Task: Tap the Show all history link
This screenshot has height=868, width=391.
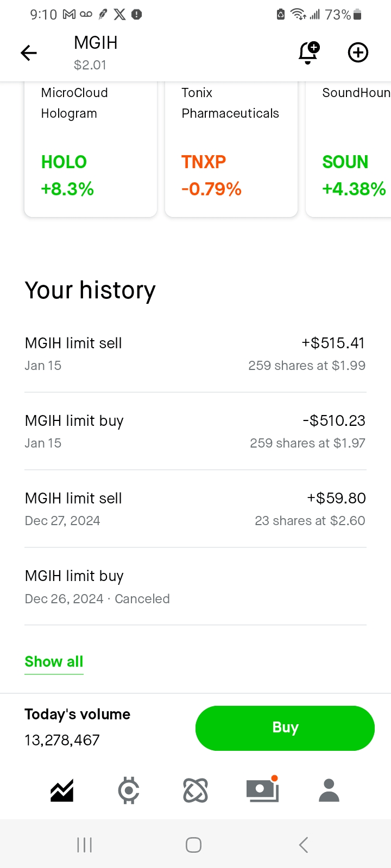Action: click(54, 662)
